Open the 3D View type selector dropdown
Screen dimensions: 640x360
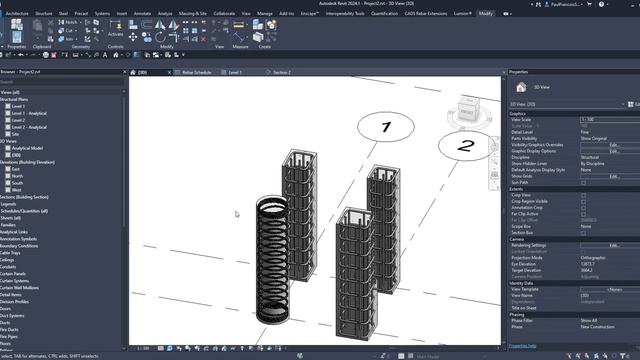tap(567, 104)
